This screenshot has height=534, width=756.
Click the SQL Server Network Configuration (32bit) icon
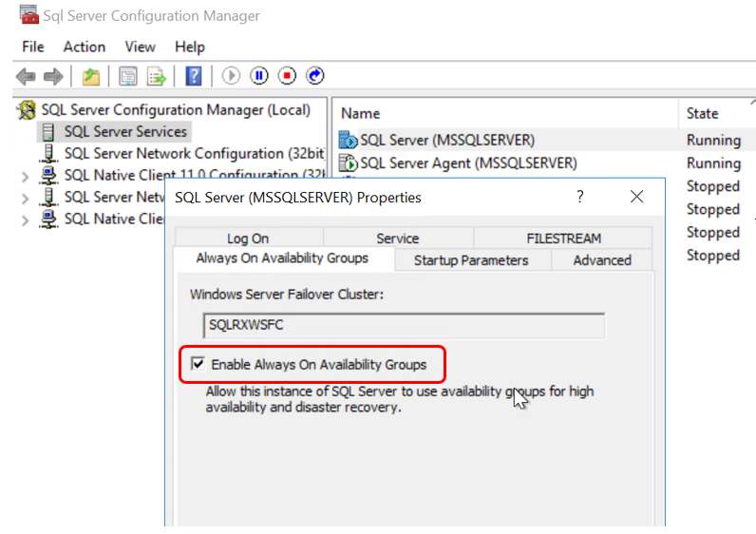point(48,153)
